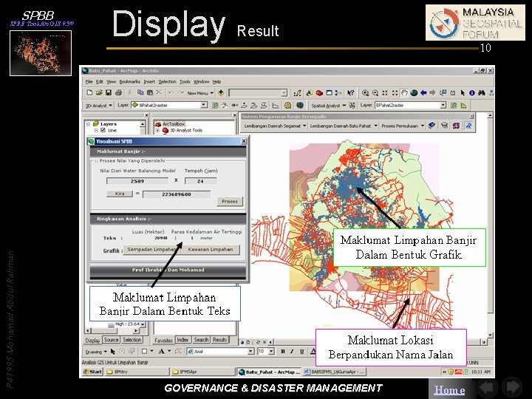This screenshot has width=532, height=399.
Task: Open the BPhtry folder in taskbar
Action: (137, 372)
